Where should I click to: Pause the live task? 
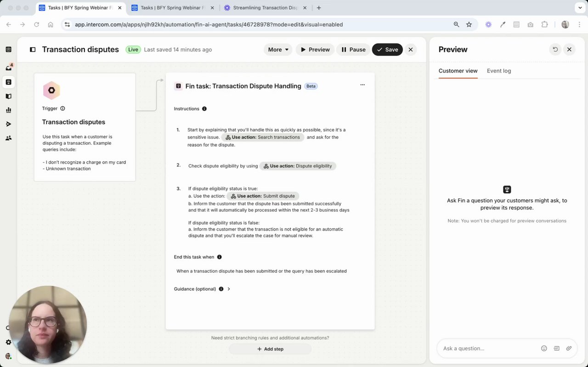click(353, 50)
